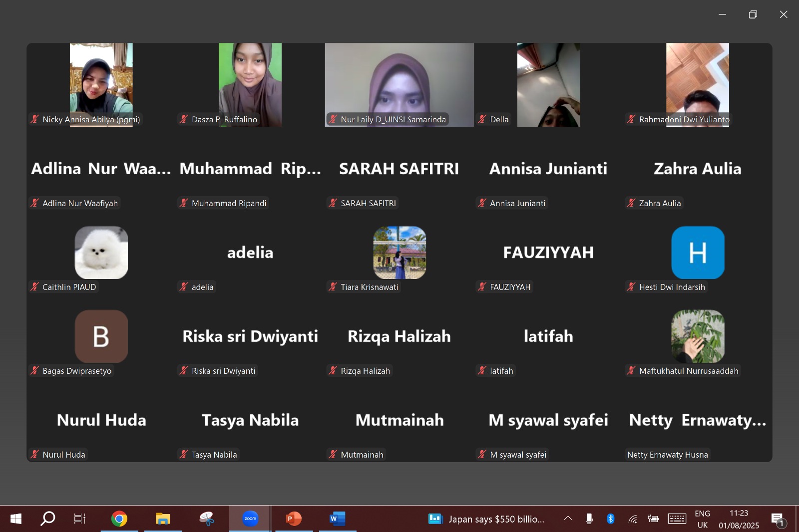Click muted mic icon for Nurul Huda
The image size is (799, 532).
pos(35,454)
